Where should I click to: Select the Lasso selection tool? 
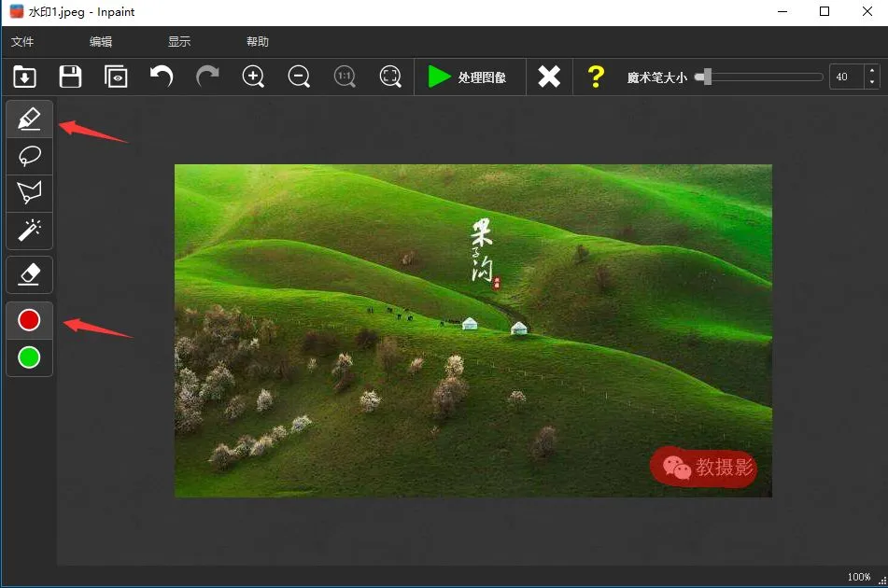[29, 156]
